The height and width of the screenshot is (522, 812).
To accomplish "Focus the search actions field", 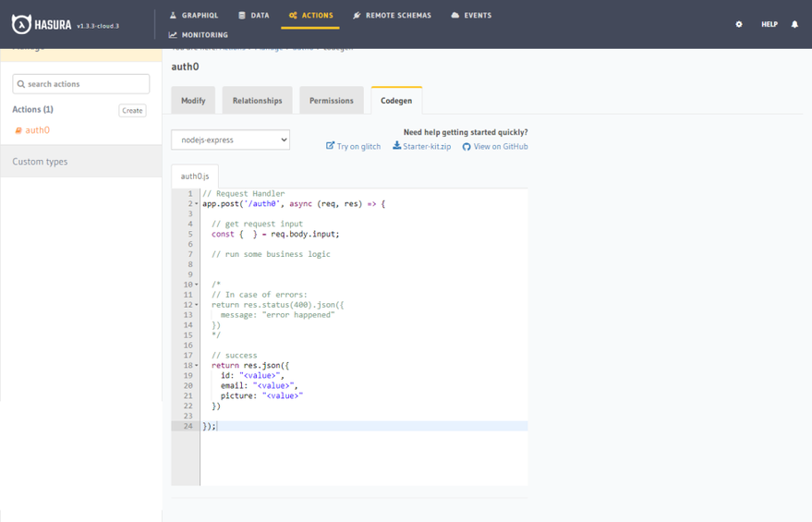I will [81, 84].
